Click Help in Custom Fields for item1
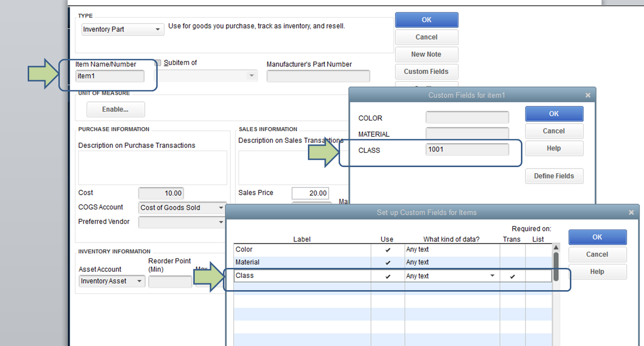 554,148
